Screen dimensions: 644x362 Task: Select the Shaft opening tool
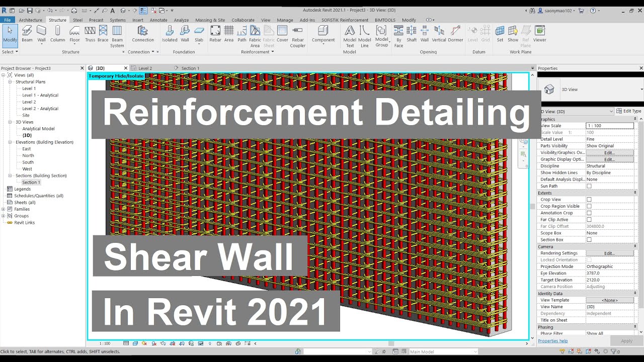[412, 34]
